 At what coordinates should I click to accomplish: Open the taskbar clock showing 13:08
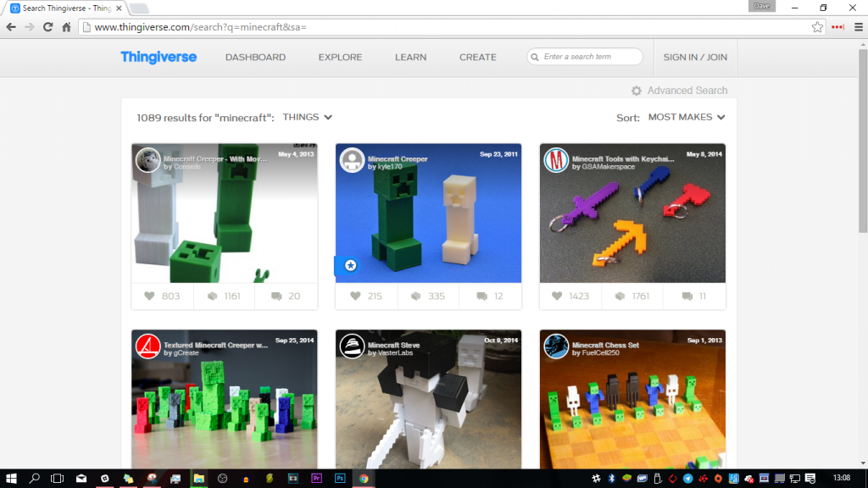[842, 478]
